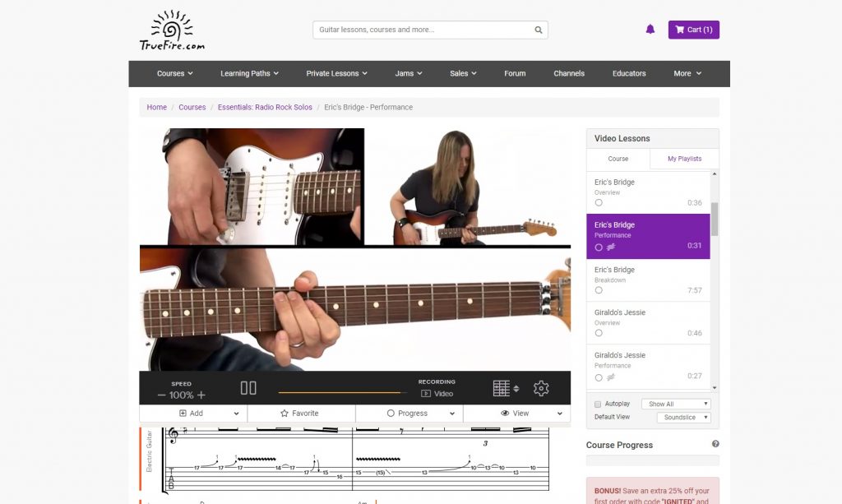Expand the More menu
The width and height of the screenshot is (842, 504).
tap(687, 73)
